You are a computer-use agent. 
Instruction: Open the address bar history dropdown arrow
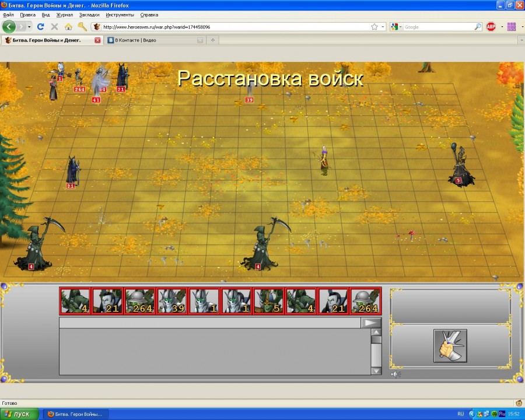pyautogui.click(x=383, y=27)
